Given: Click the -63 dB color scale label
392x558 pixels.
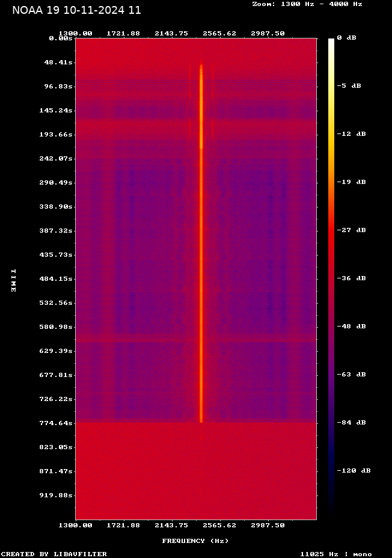Looking at the screenshot, I should tap(351, 375).
